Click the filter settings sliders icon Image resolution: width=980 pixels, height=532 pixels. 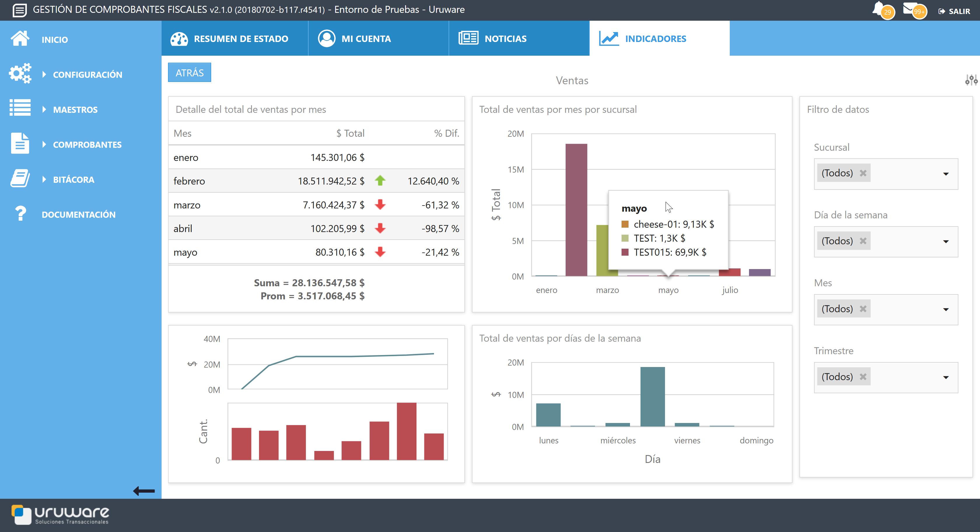pos(971,80)
